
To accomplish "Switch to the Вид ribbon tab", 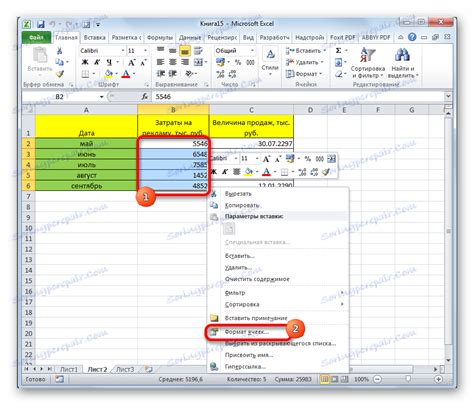I will click(248, 37).
